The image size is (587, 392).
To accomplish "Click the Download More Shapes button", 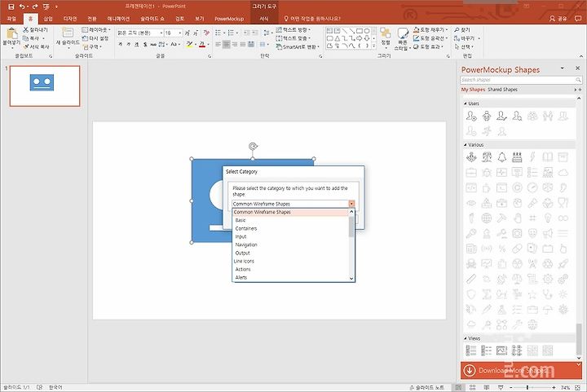I will click(521, 370).
